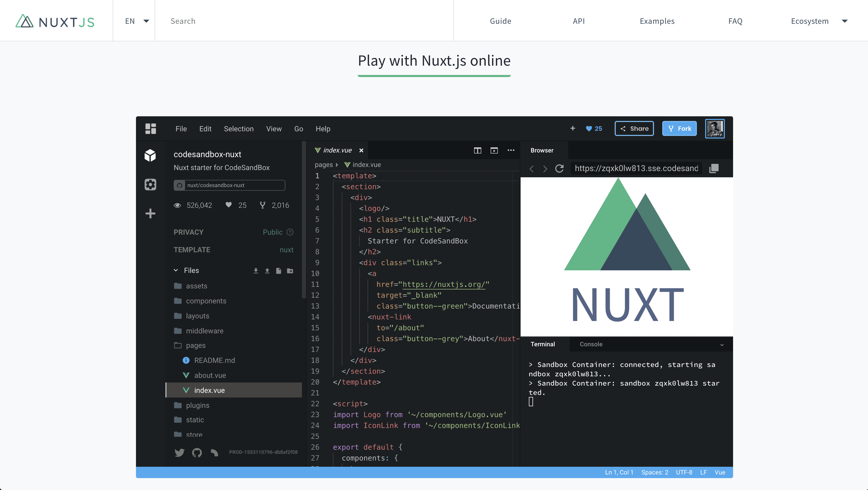Click the browser refresh icon
This screenshot has height=490, width=868.
pyautogui.click(x=559, y=168)
